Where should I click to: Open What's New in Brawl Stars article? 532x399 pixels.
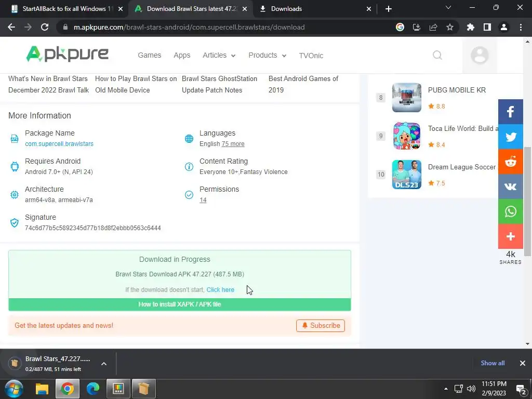coord(48,84)
